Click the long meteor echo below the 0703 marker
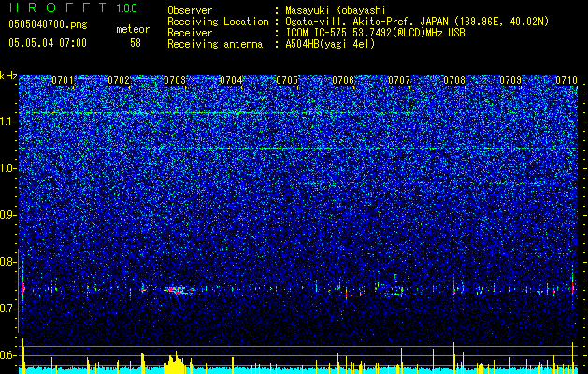Viewport: 588px width, 374px height. point(179,290)
